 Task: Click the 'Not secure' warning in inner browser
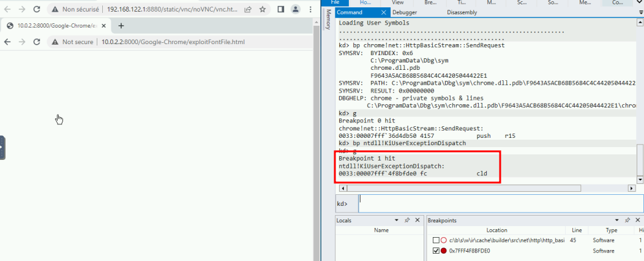(73, 42)
